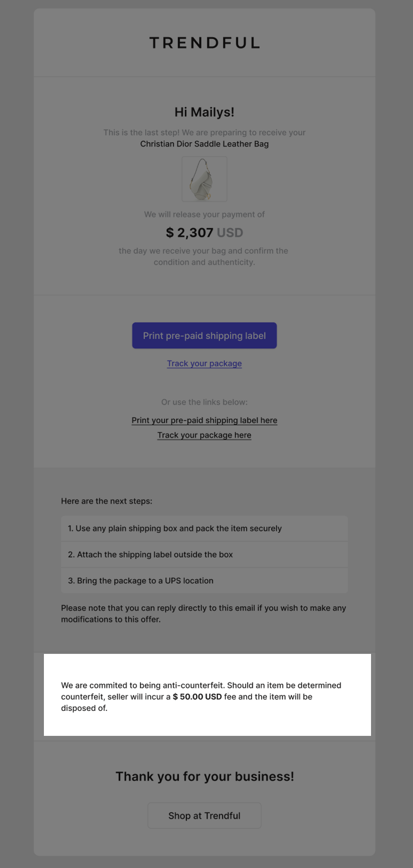Screen dimensions: 413x868
Task: Click the Thank you for your business heading
Action: click(205, 777)
